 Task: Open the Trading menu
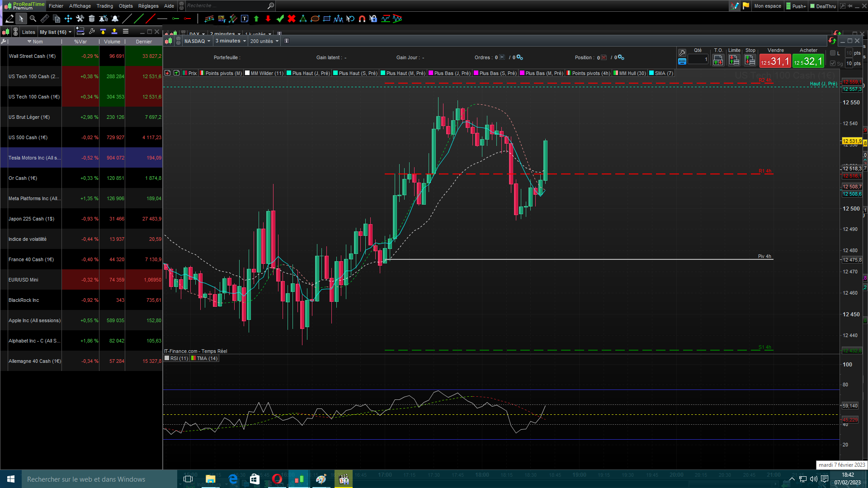point(104,6)
